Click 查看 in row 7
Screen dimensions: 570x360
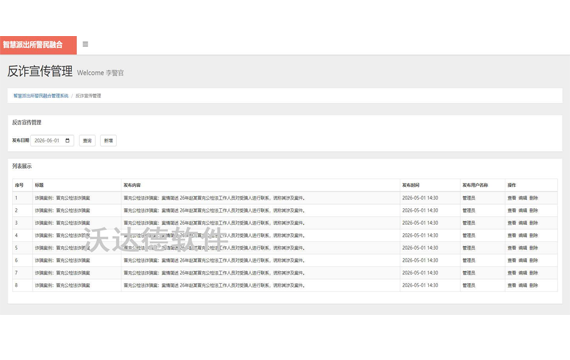[x=512, y=273]
